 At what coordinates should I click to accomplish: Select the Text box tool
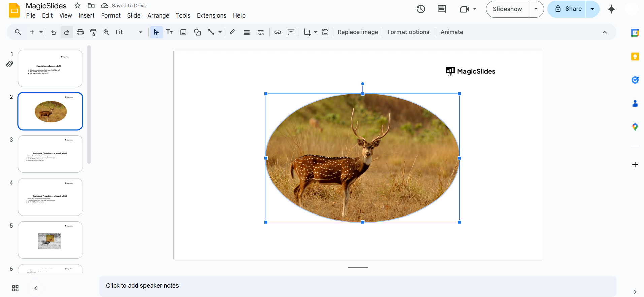[169, 32]
